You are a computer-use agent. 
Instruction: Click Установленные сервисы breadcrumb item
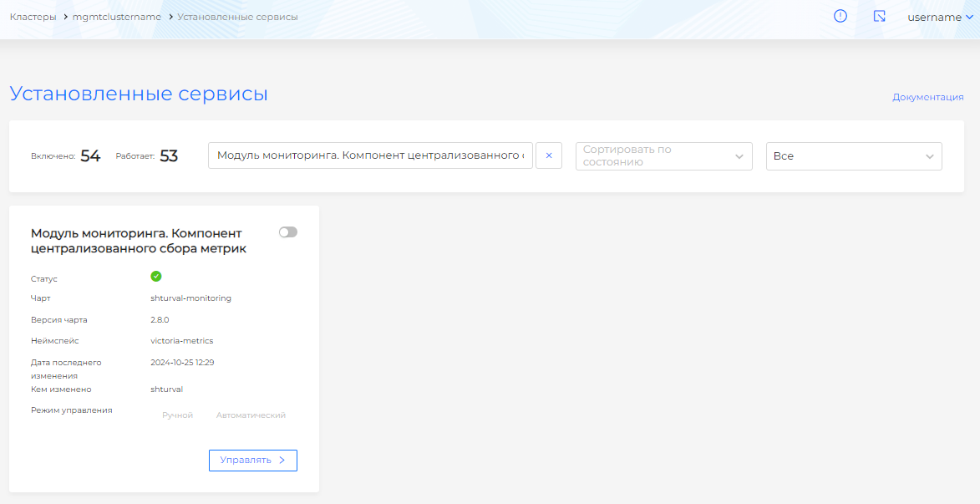[x=238, y=17]
